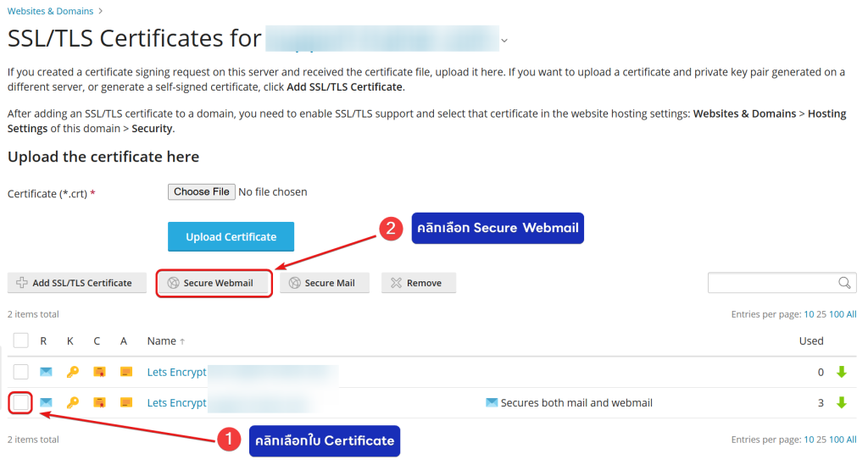Toggle the select-all checkbox in table header
Screen dimensions: 868x465
21,340
